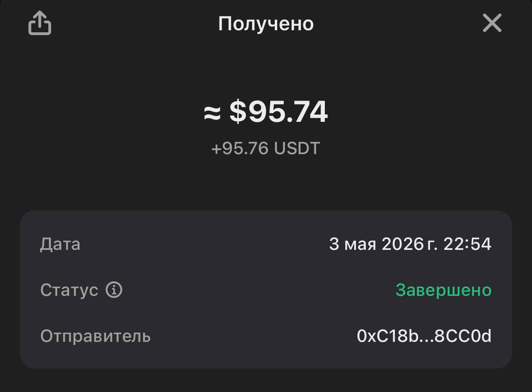Screen dimensions: 532x392
Task: Click the 0xC18b prefix of sender address
Action: tap(388, 336)
